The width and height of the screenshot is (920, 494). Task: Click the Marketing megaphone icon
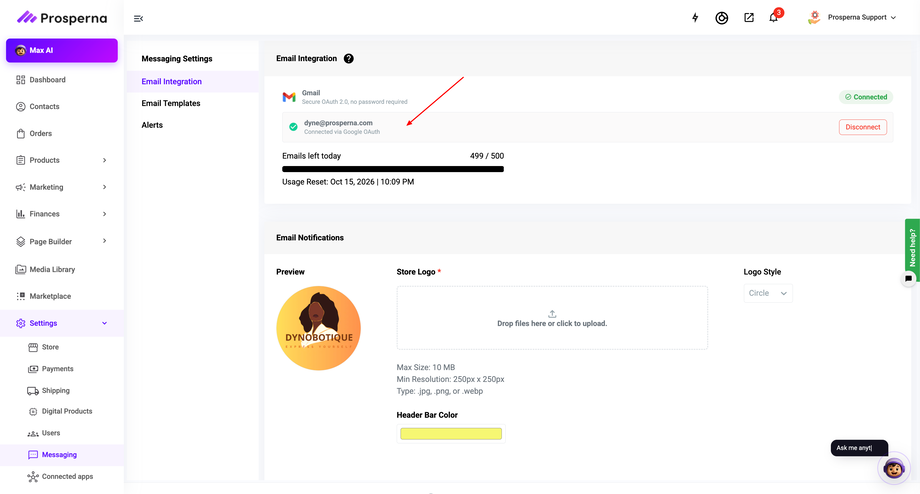click(21, 187)
